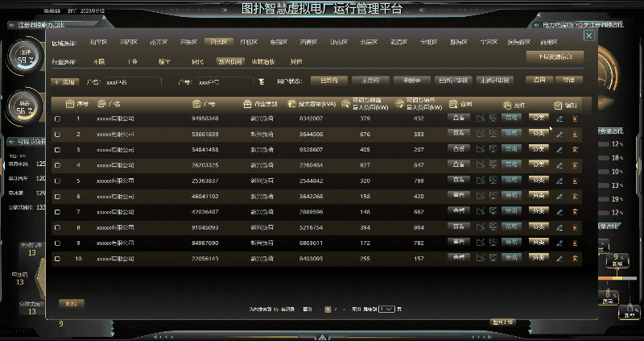Tick the checkbox for row 4
Screen dimensions: 644x341
tap(57, 165)
